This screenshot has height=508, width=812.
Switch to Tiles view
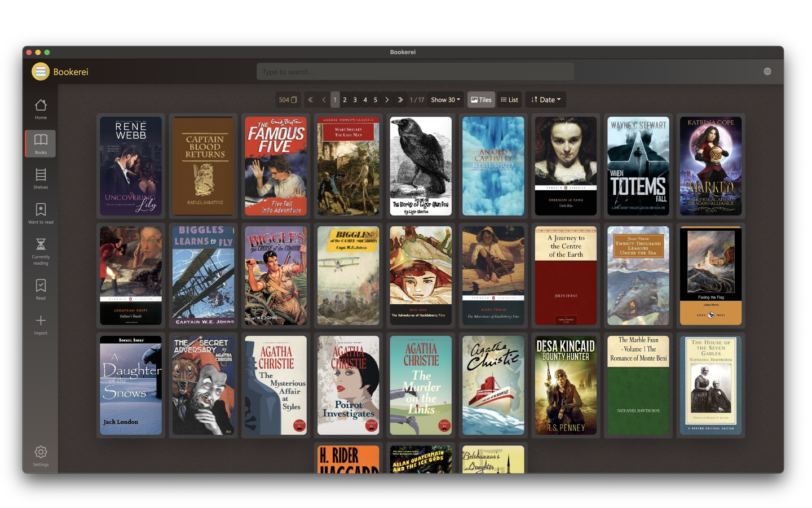click(481, 100)
